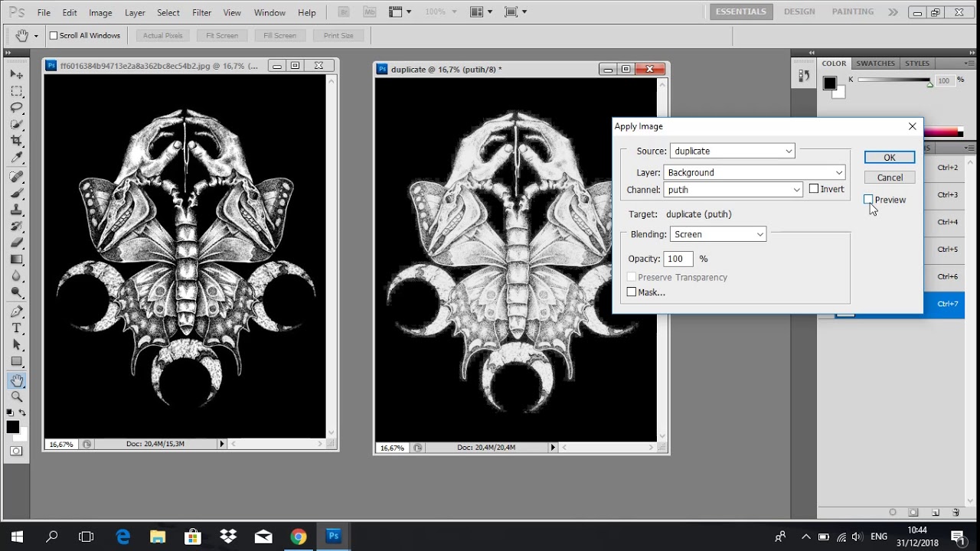The width and height of the screenshot is (980, 551).
Task: Select the Path Selection tool
Action: click(16, 345)
